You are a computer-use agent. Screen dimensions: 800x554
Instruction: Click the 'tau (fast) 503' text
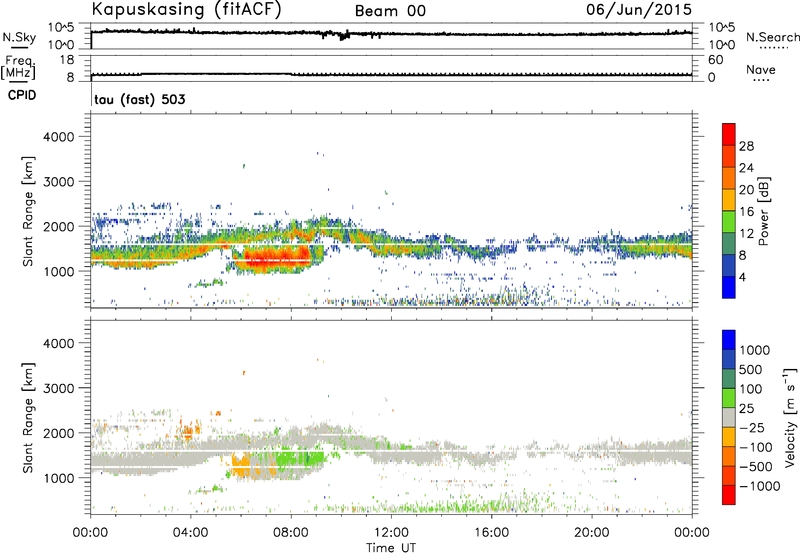coord(140,99)
